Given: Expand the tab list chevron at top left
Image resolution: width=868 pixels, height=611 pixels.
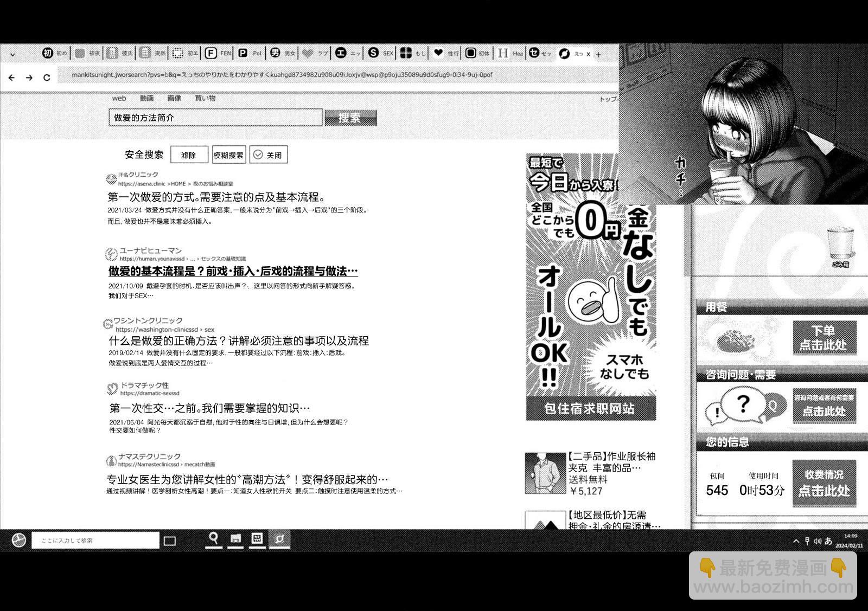Looking at the screenshot, I should [x=12, y=54].
